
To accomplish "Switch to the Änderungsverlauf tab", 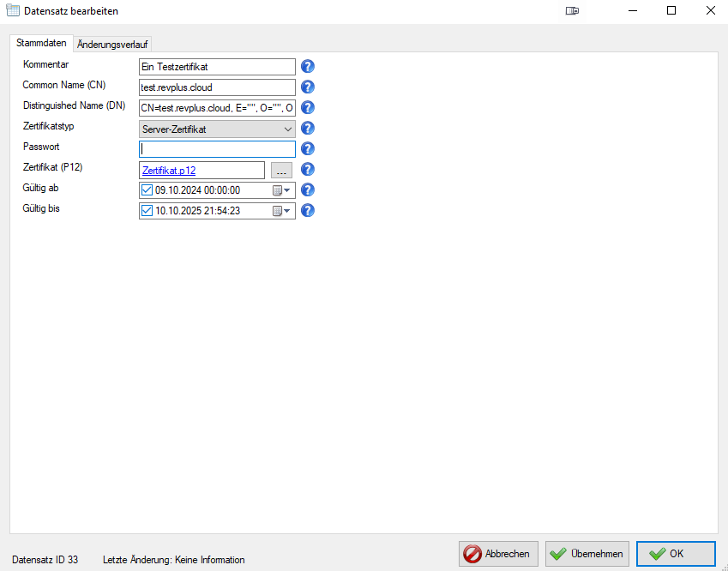I will (x=113, y=44).
